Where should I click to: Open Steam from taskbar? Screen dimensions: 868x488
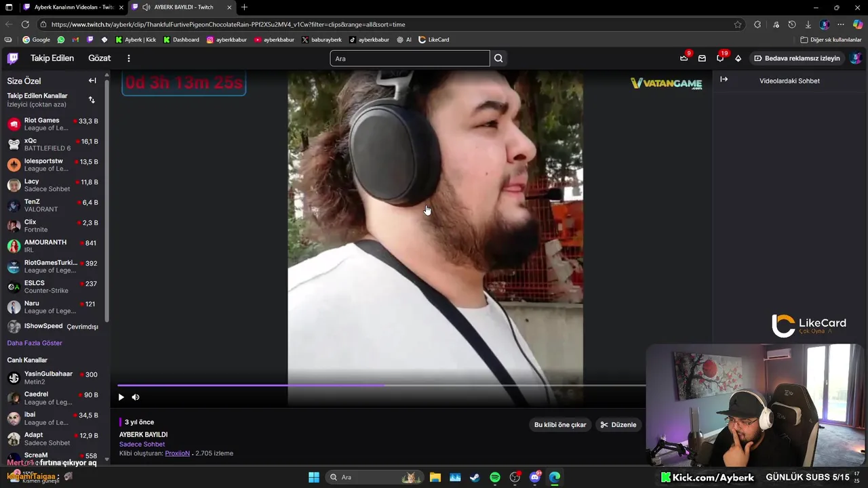(x=475, y=477)
